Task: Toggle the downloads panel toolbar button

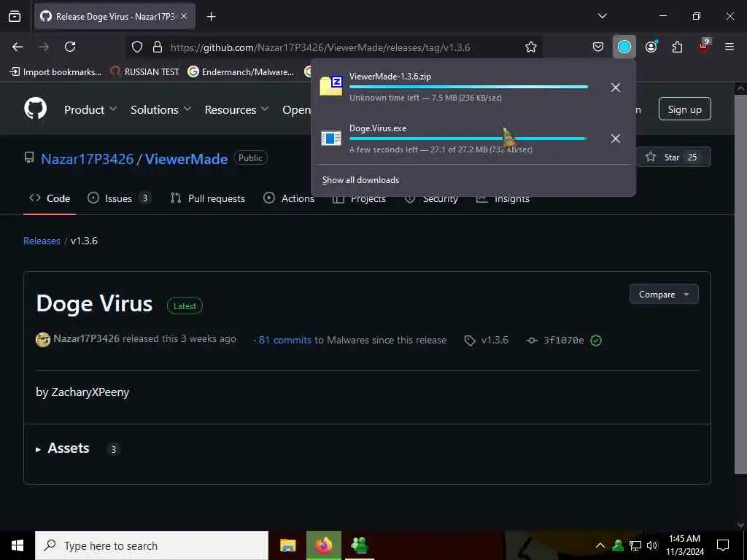Action: (x=624, y=47)
